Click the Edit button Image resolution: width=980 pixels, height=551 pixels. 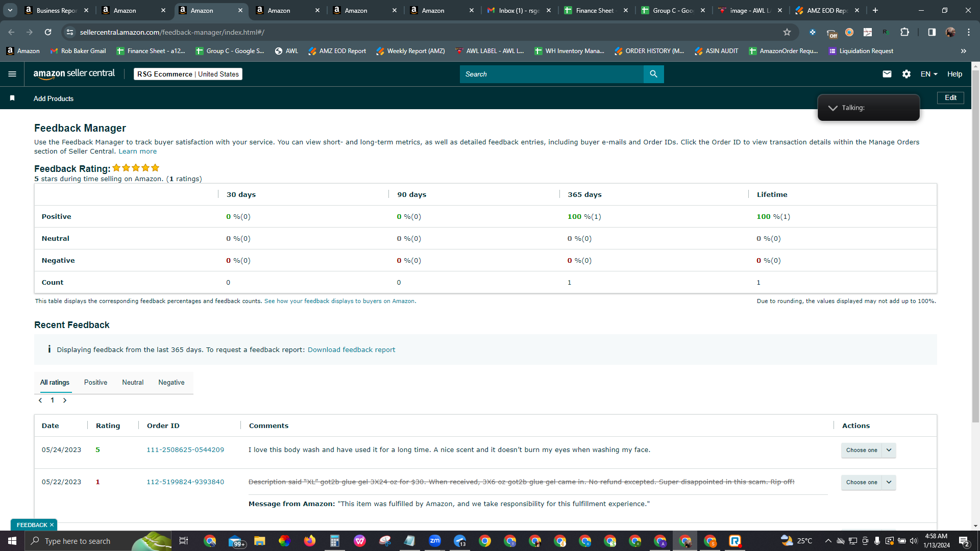[950, 98]
